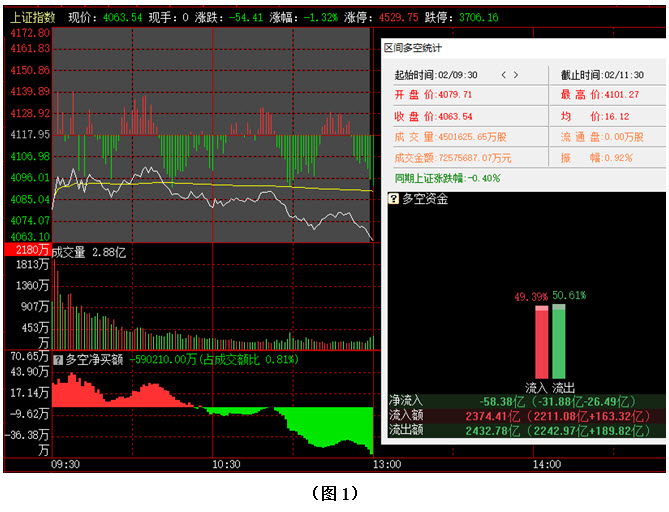Select the 净流入 summary row

524,400
